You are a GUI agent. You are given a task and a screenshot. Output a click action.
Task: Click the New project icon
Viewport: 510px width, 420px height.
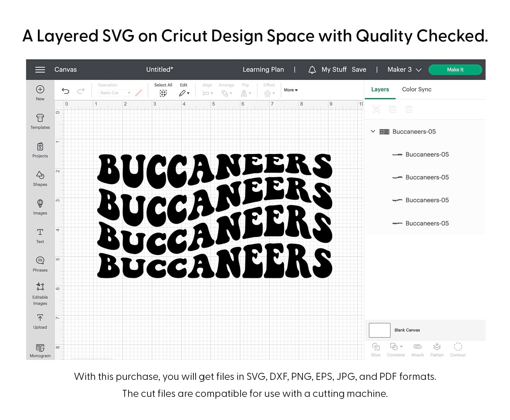click(40, 90)
